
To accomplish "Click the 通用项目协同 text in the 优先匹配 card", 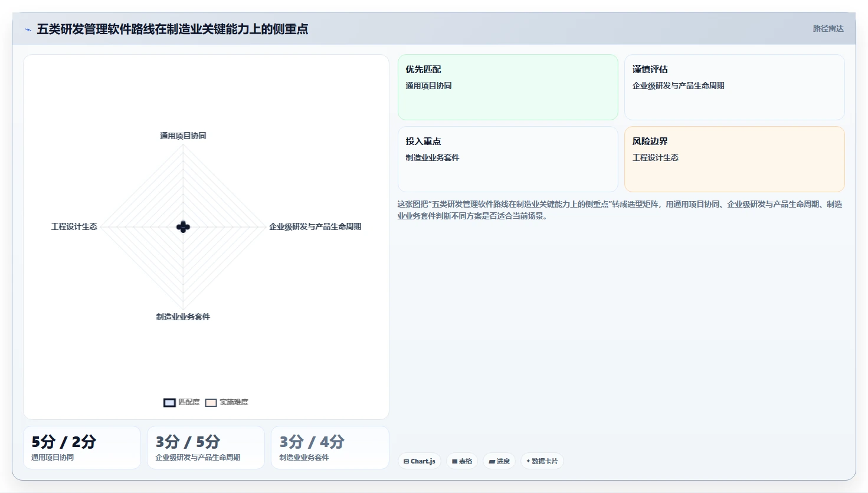I will click(428, 86).
